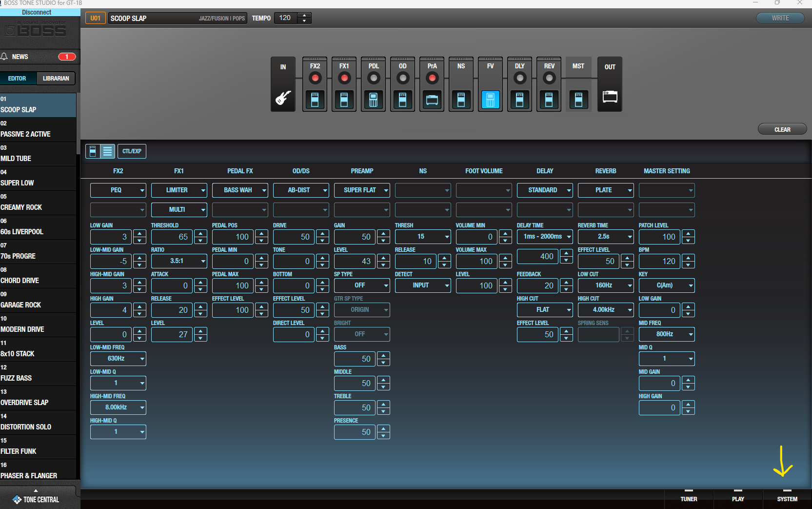Open the KEY dropdown showing C(Am)
The height and width of the screenshot is (509, 812).
(x=667, y=285)
